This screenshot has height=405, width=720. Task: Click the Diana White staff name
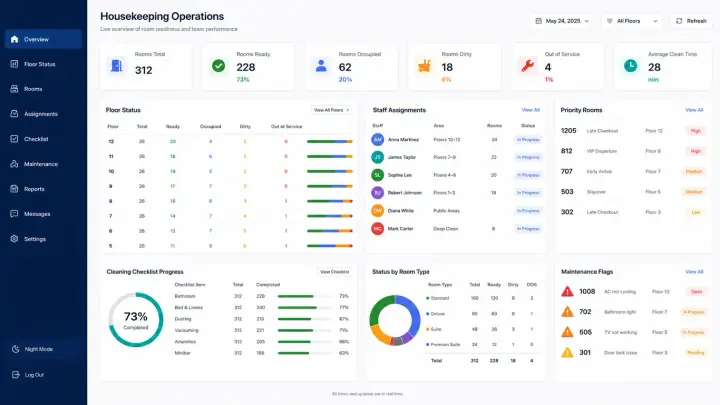point(400,211)
